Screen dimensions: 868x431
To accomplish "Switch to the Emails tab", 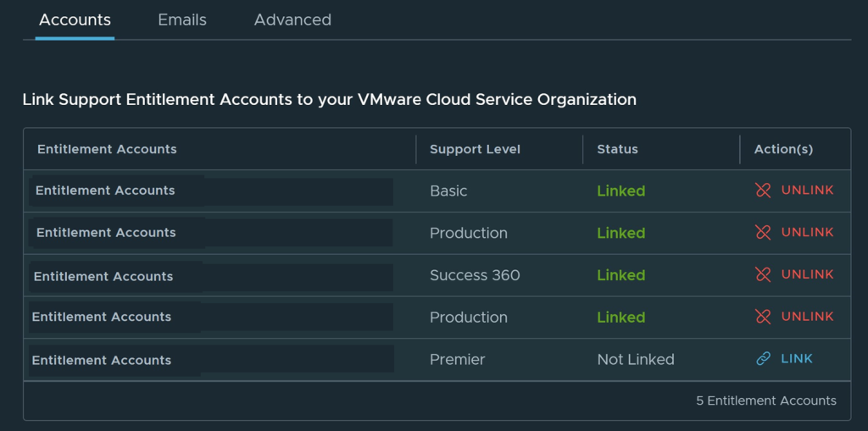I will (182, 19).
